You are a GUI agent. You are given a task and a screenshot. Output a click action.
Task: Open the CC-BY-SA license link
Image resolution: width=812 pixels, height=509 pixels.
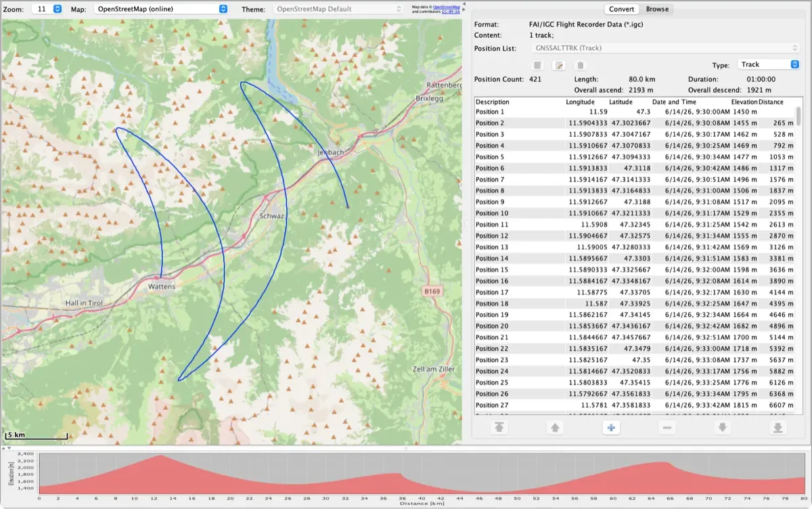451,12
